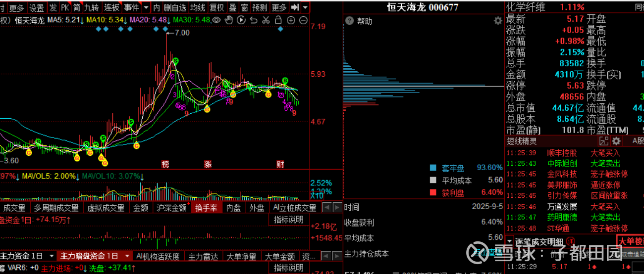Click the expand window icon in 短线精灵
644x274 pixels.
603,141
